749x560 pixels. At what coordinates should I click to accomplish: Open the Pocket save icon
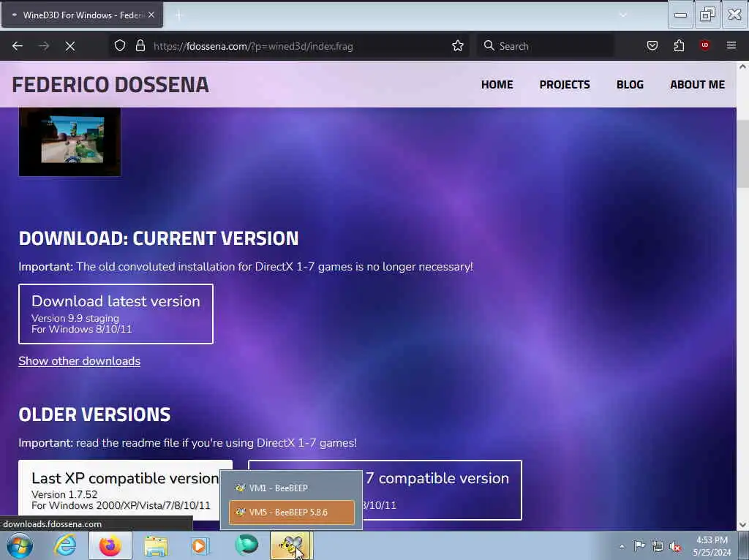(x=652, y=45)
